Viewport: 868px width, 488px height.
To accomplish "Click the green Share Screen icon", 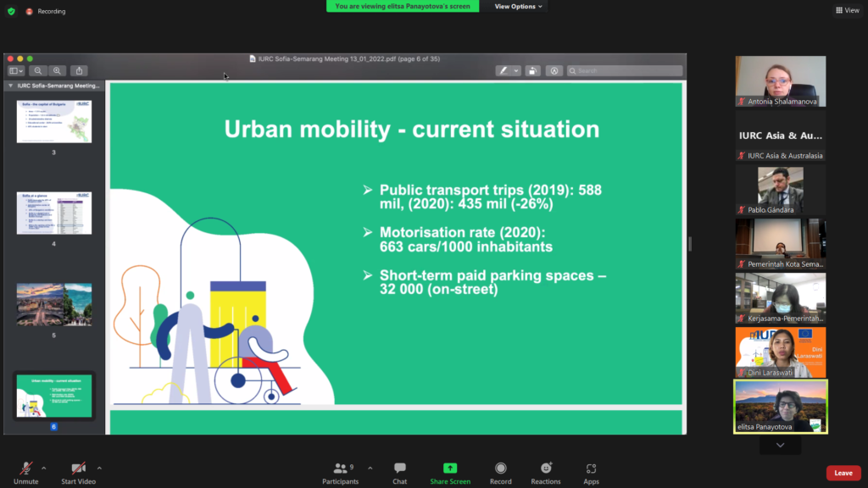I will [x=449, y=469].
